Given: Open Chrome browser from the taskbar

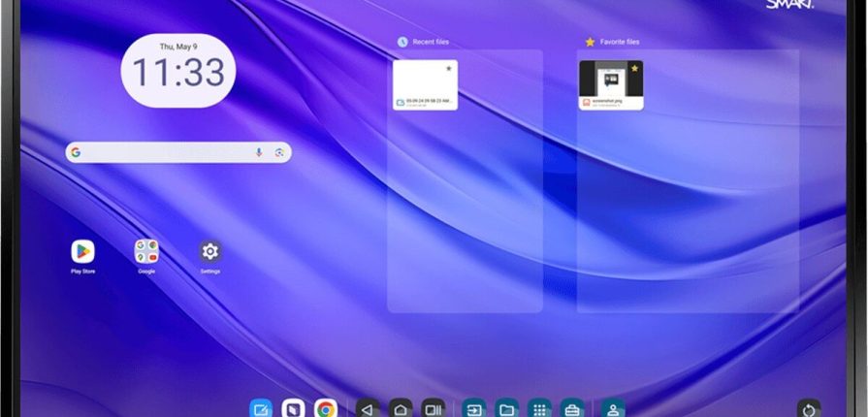Looking at the screenshot, I should pos(325,409).
